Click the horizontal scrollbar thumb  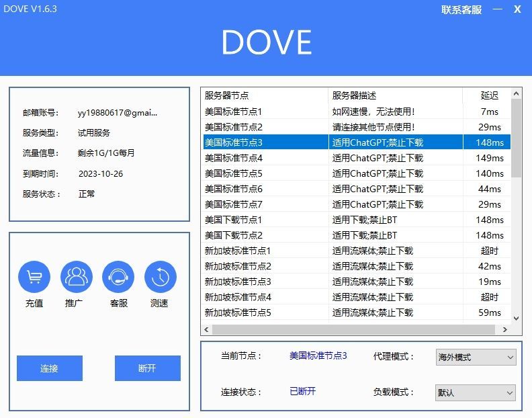point(353,329)
